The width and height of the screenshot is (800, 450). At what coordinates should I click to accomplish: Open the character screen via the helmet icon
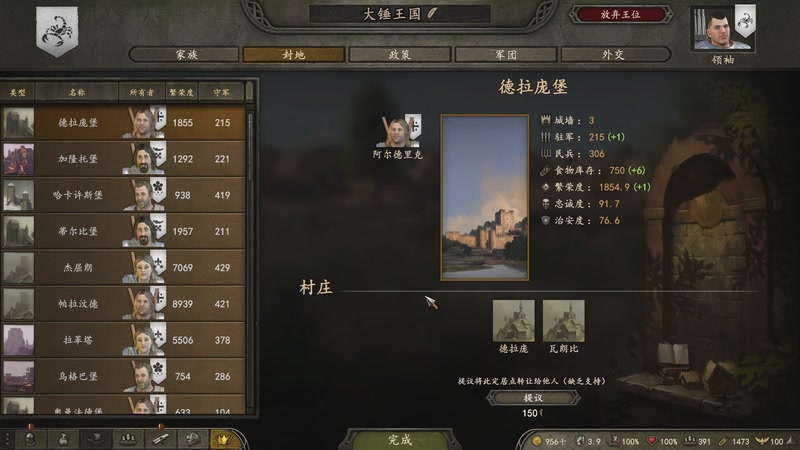[x=31, y=439]
